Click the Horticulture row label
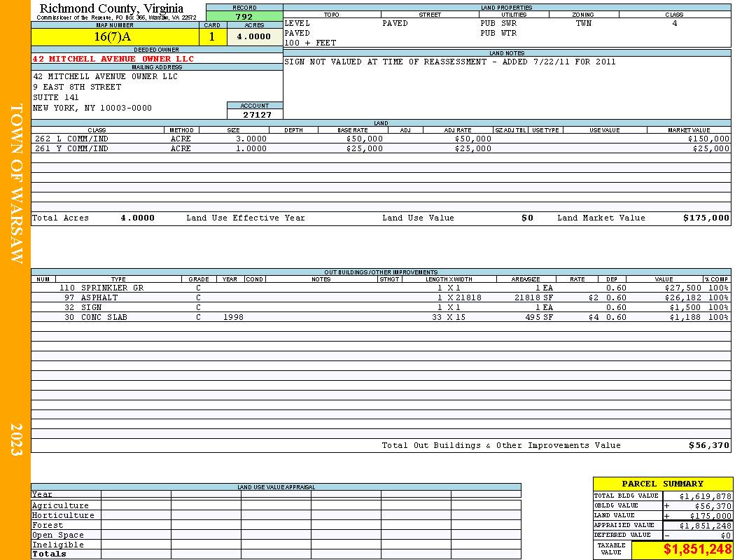This screenshot has height=560, width=735. coord(63,515)
